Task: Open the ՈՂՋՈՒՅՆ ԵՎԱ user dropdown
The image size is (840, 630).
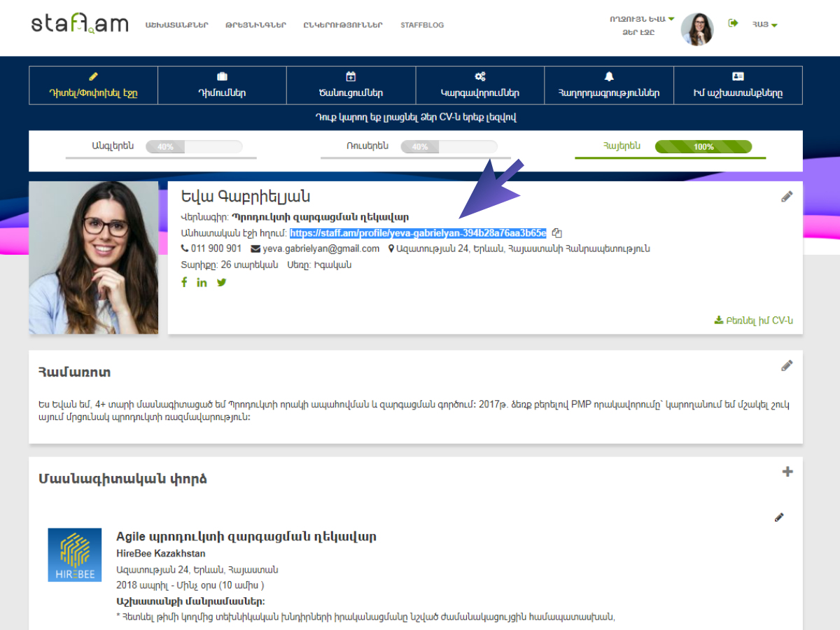Action: pyautogui.click(x=642, y=19)
